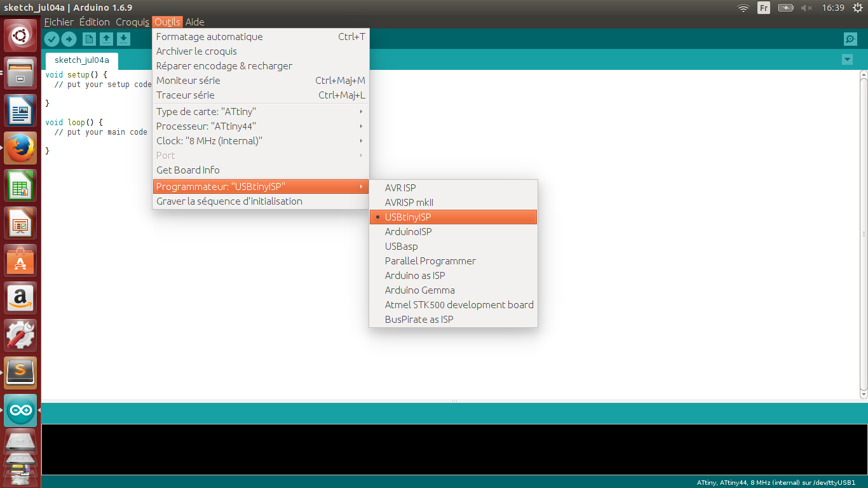Open the muted sound indicator
868x488 pixels.
coord(807,8)
